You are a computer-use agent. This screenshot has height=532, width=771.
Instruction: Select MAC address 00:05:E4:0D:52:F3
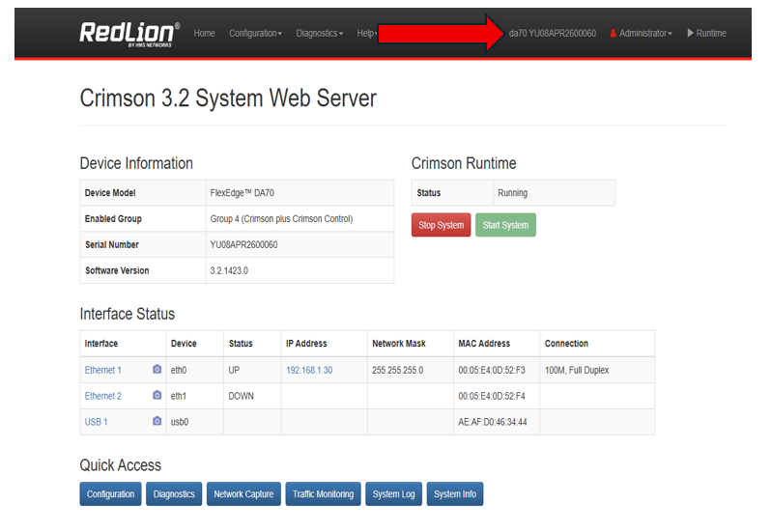coord(492,370)
